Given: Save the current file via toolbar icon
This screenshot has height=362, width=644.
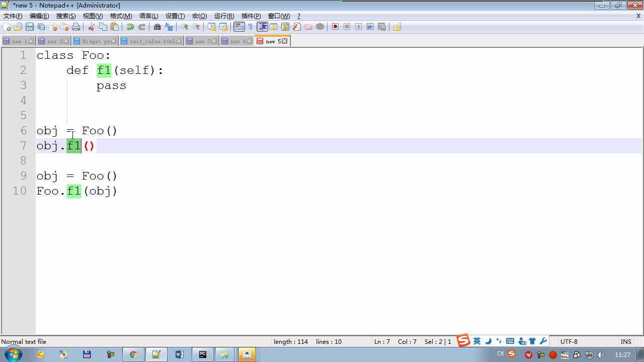Looking at the screenshot, I should click(30, 27).
